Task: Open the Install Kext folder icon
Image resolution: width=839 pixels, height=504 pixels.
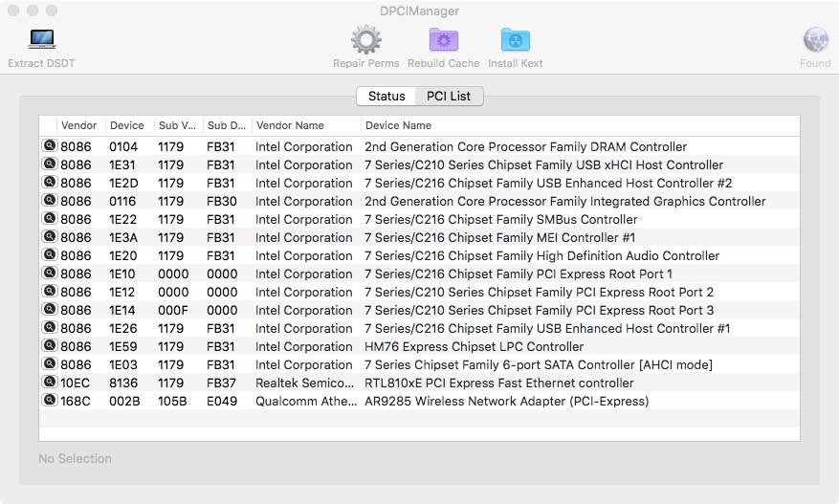Action: coord(516,39)
